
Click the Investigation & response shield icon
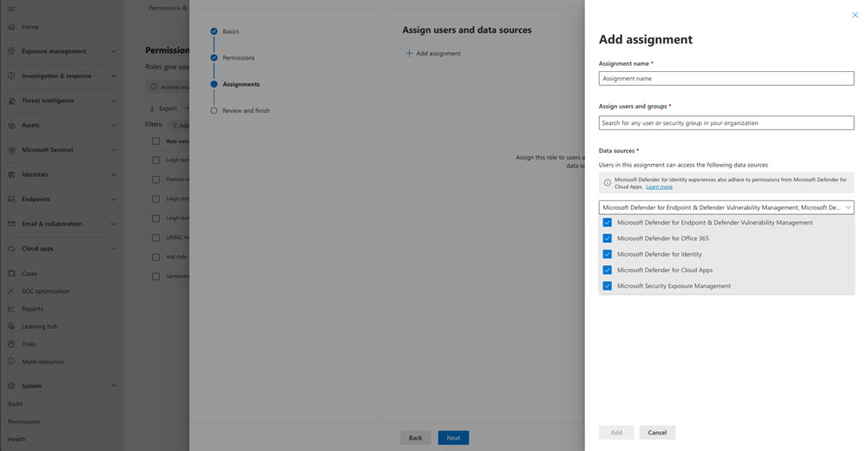click(11, 75)
